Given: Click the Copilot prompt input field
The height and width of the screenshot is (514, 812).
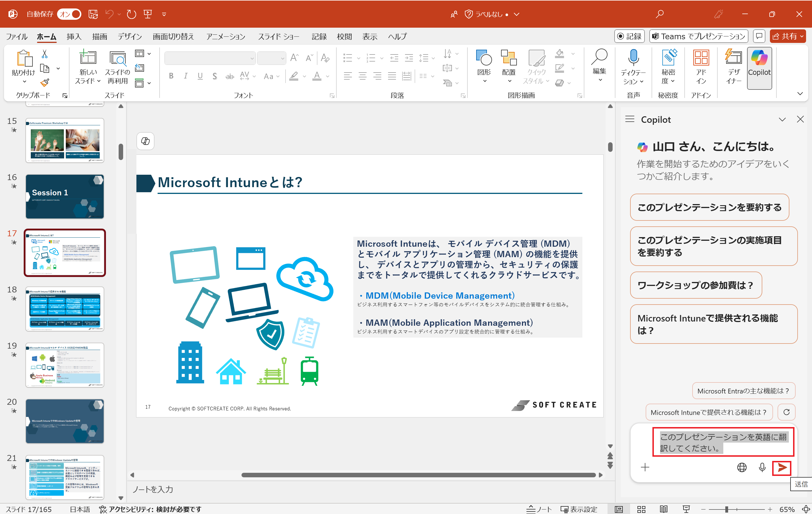Looking at the screenshot, I should (x=723, y=442).
